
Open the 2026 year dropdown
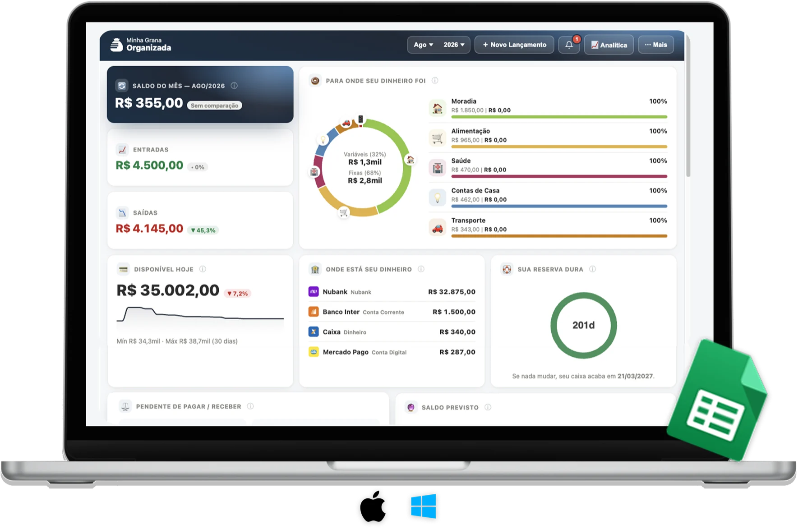454,45
